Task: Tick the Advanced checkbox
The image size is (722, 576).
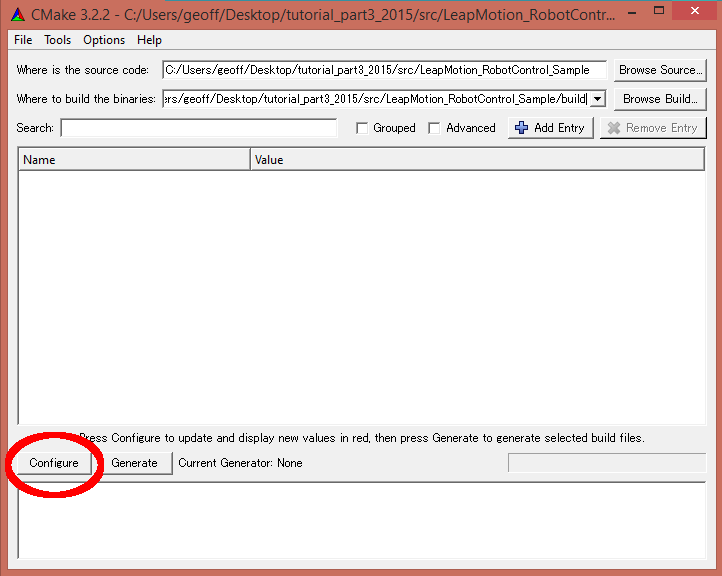Action: 434,128
